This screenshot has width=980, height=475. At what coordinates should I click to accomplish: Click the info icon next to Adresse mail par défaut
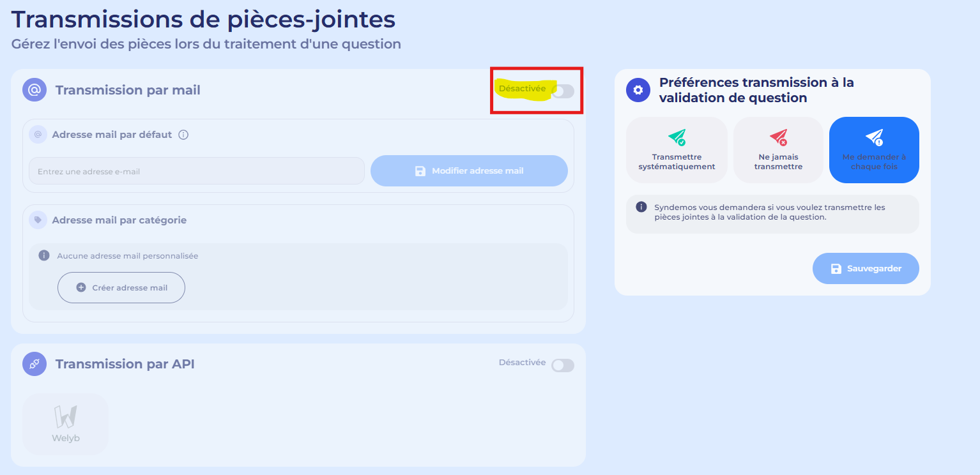pyautogui.click(x=183, y=135)
